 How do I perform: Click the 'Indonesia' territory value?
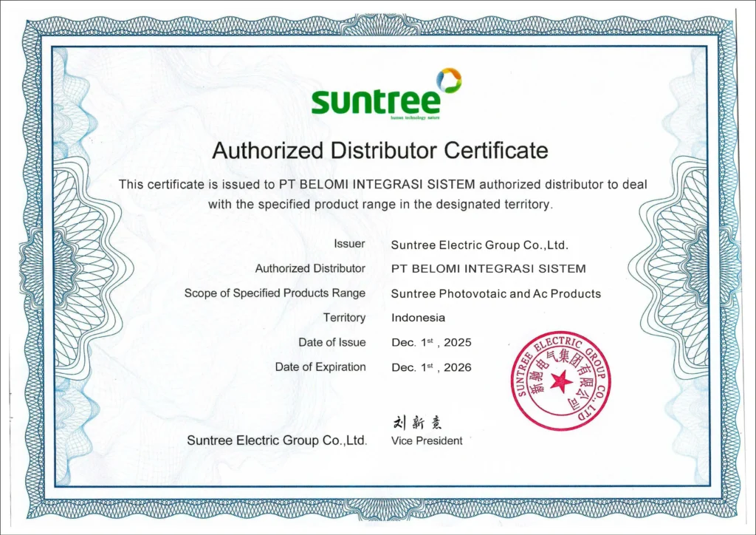tap(418, 318)
